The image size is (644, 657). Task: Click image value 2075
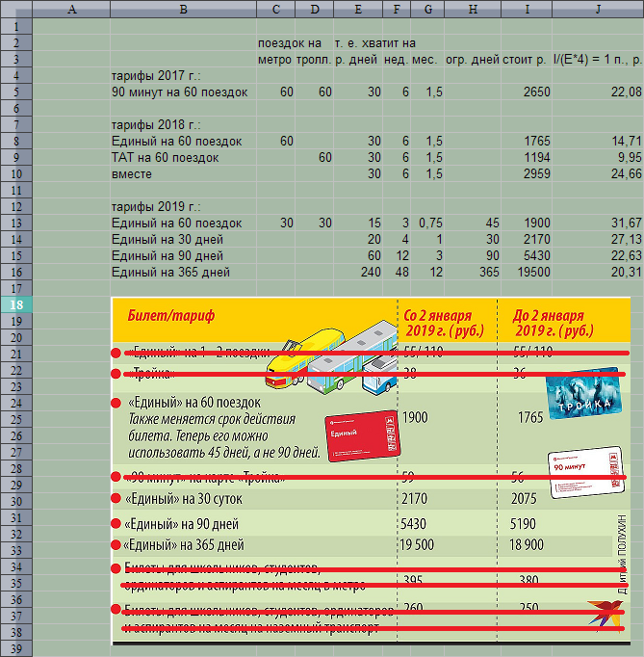(x=524, y=499)
